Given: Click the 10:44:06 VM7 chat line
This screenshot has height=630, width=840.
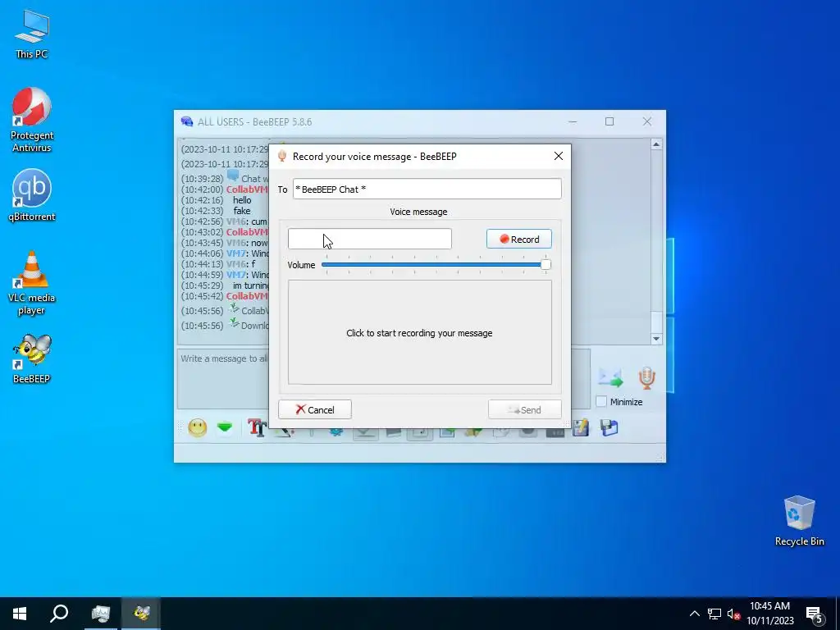Looking at the screenshot, I should [x=225, y=253].
